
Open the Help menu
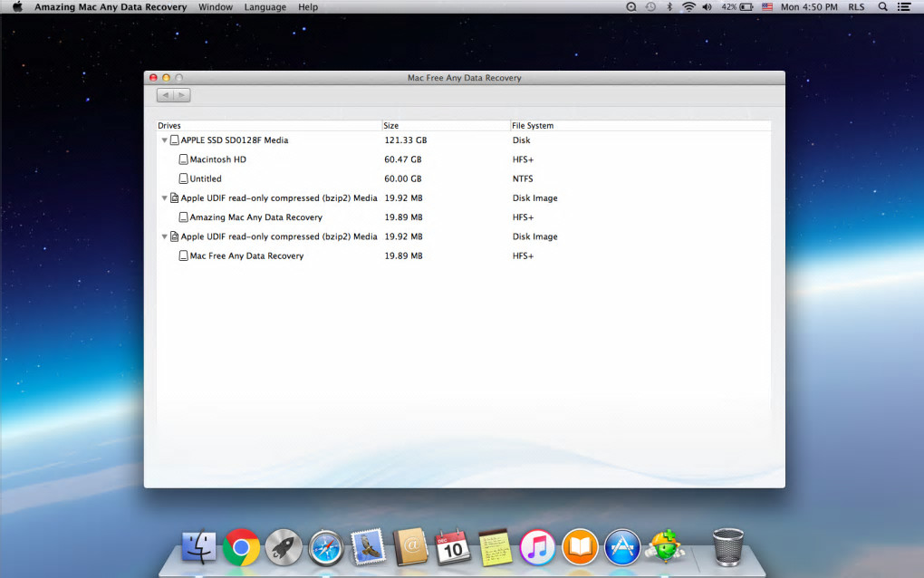tap(308, 7)
